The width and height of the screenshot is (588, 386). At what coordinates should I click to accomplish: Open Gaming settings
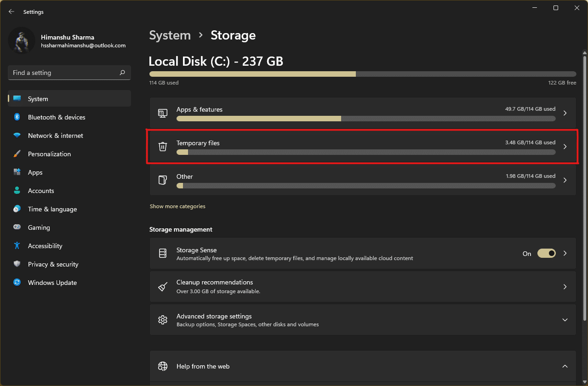(x=69, y=227)
